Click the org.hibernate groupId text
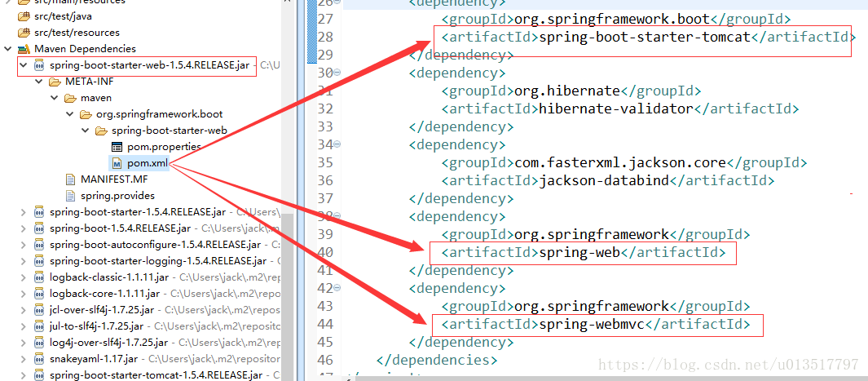Image resolution: width=868 pixels, height=381 pixels. tap(568, 91)
